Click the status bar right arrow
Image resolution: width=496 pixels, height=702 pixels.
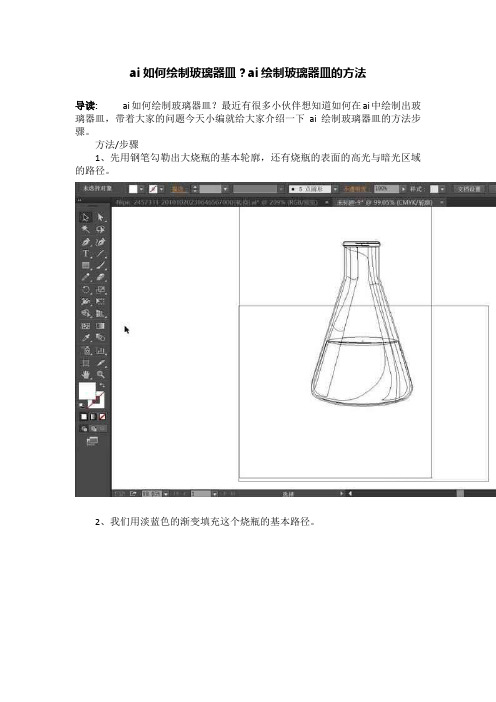[341, 493]
